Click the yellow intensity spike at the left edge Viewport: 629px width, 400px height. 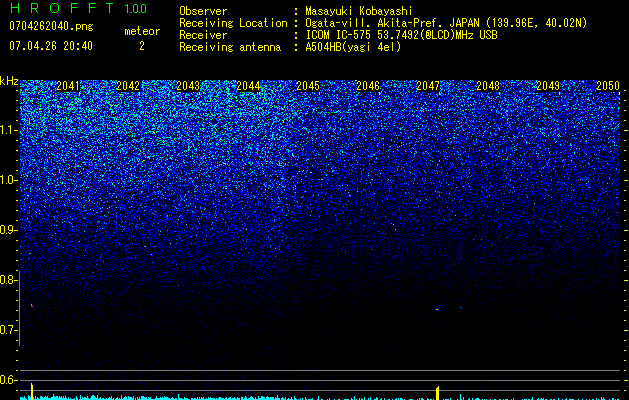[x=32, y=391]
